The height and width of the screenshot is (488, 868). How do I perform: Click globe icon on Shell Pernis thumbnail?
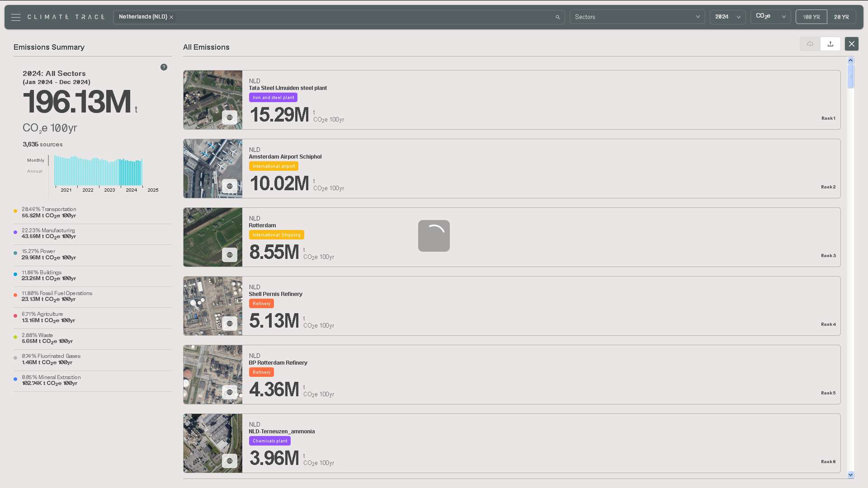coord(230,324)
